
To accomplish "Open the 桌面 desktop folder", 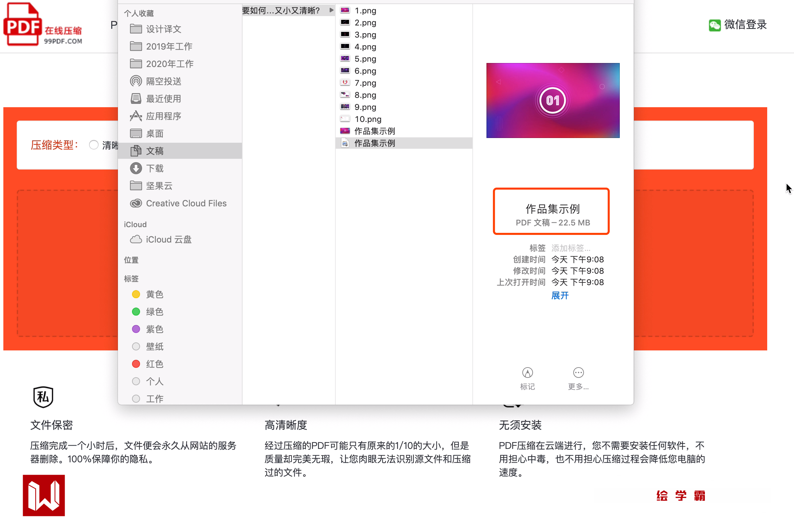I will (154, 134).
